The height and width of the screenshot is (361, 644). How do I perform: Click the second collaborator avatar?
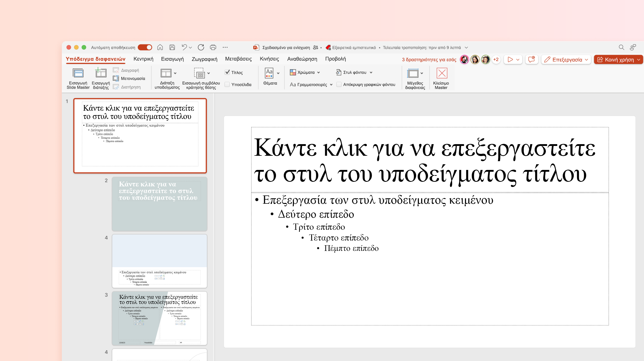(475, 60)
